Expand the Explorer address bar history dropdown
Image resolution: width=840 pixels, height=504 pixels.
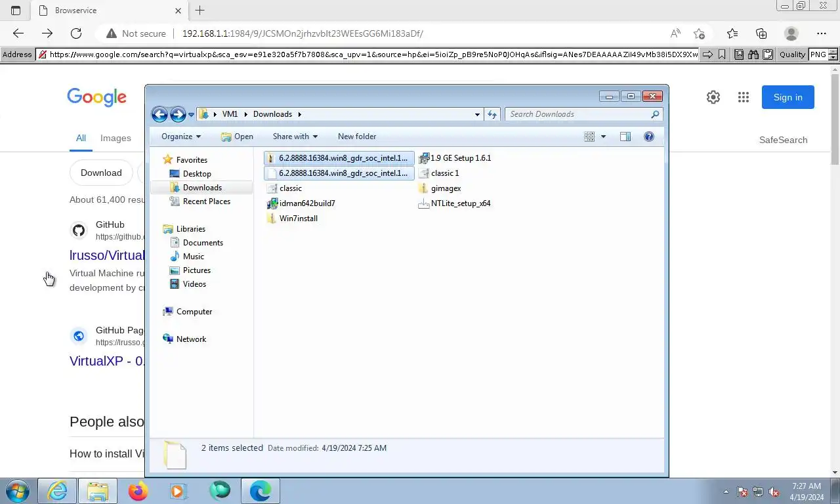pos(477,114)
